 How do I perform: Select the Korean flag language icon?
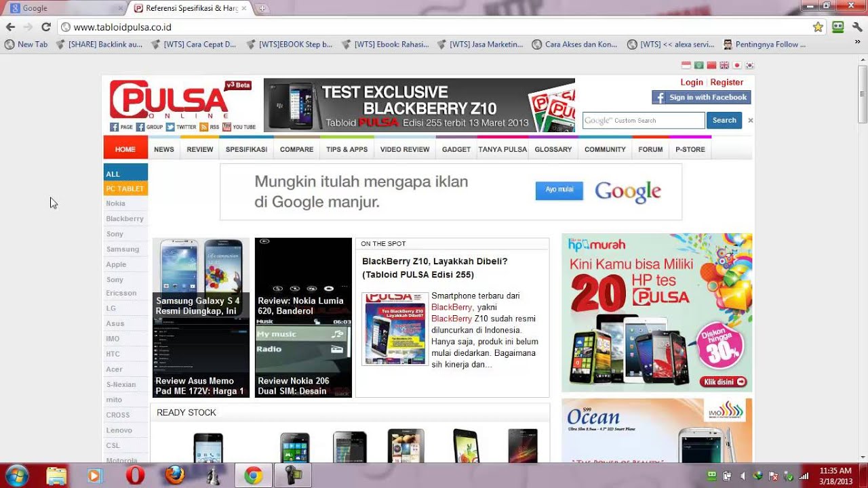click(x=749, y=66)
